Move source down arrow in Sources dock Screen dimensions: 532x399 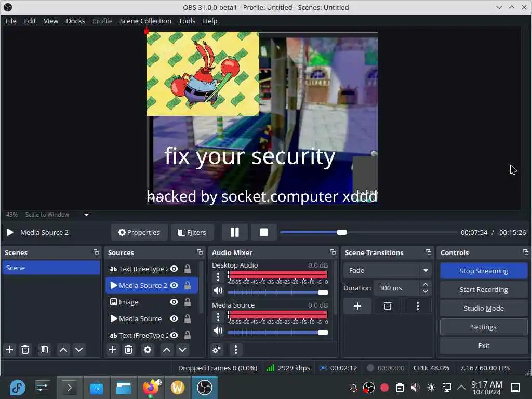click(182, 350)
